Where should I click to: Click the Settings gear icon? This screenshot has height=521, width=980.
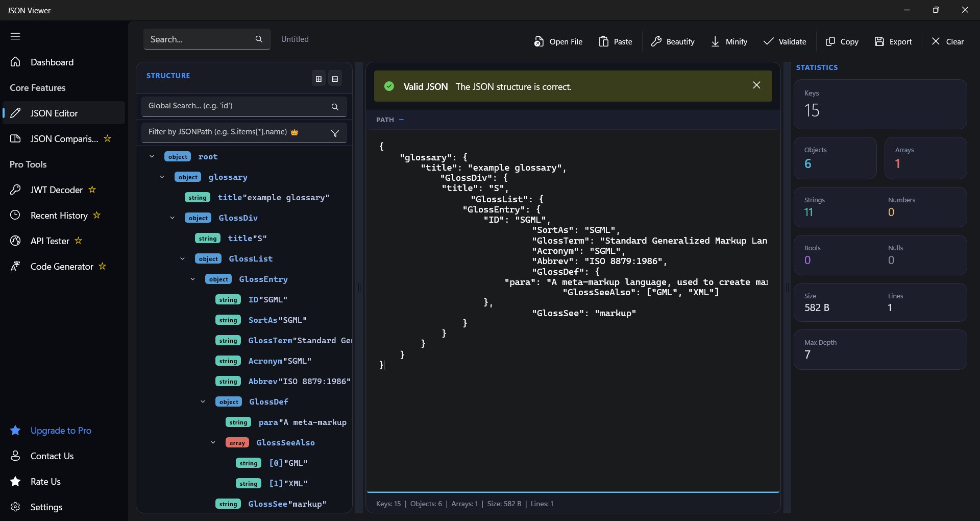(15, 507)
